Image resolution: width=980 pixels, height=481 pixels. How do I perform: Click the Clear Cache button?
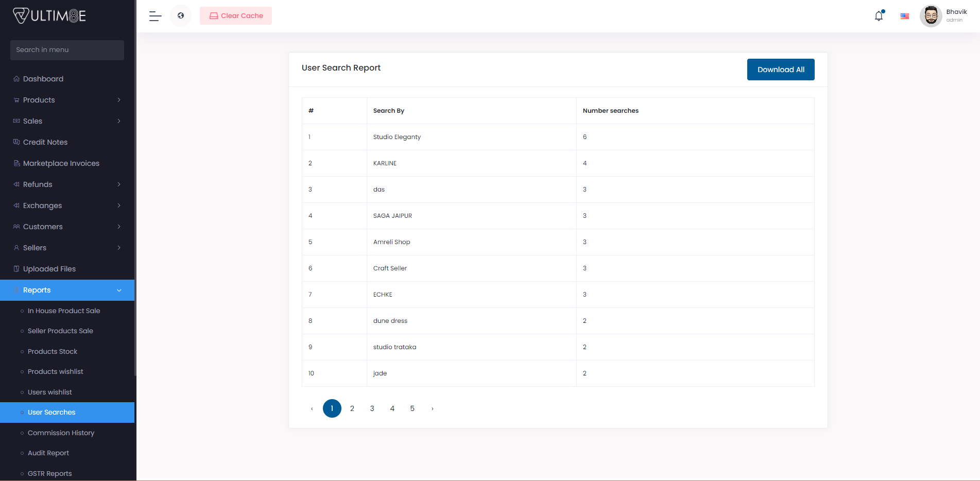[235, 15]
